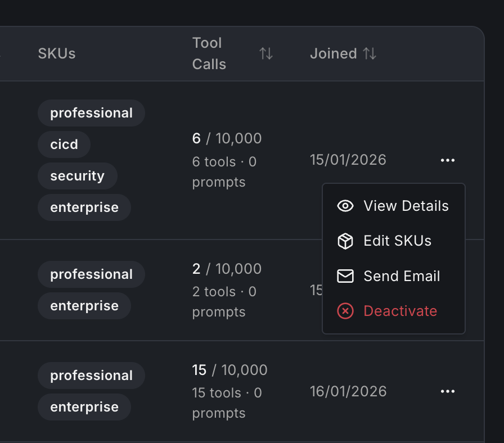Click the Joined column header label
Screen dimensions: 504x443
click(334, 54)
